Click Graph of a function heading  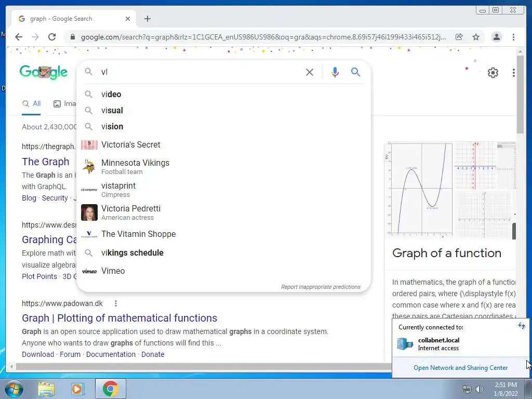tap(446, 253)
